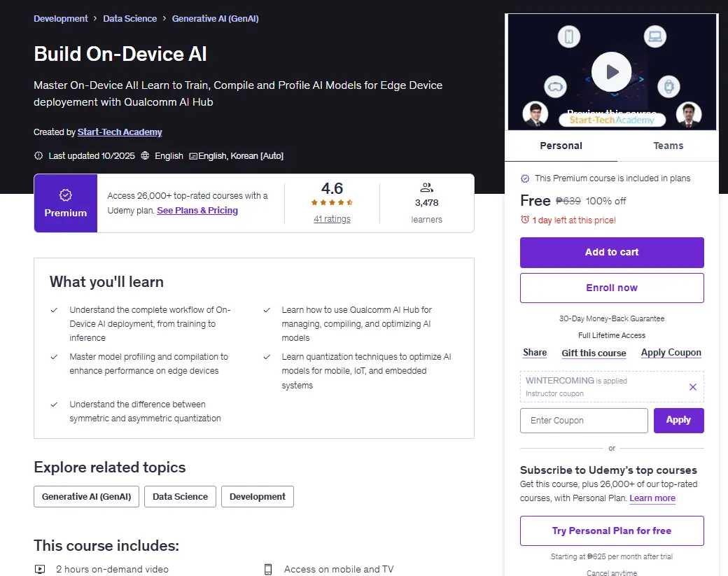Click '30-Day Money-Back Guarantee' text
728x576 pixels.
pos(612,318)
